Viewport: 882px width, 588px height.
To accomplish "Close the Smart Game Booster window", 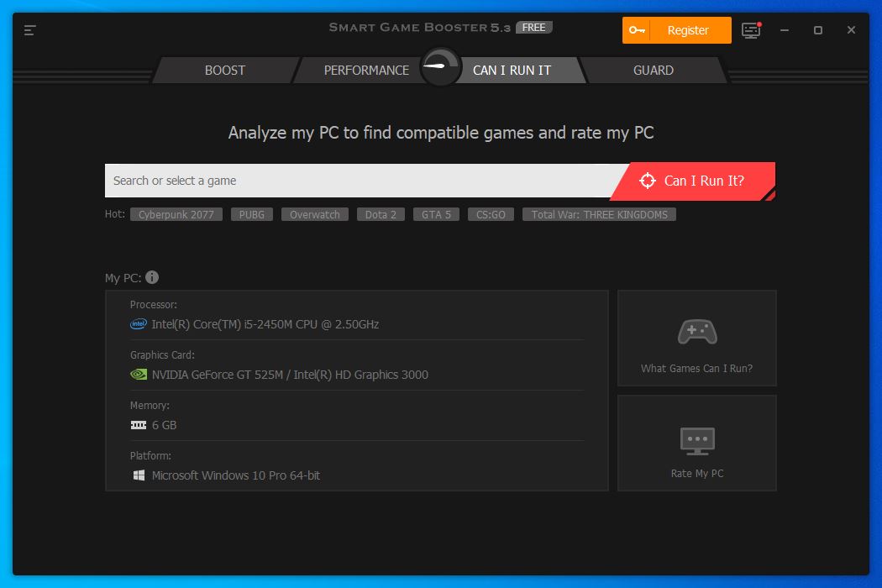I will coord(851,30).
